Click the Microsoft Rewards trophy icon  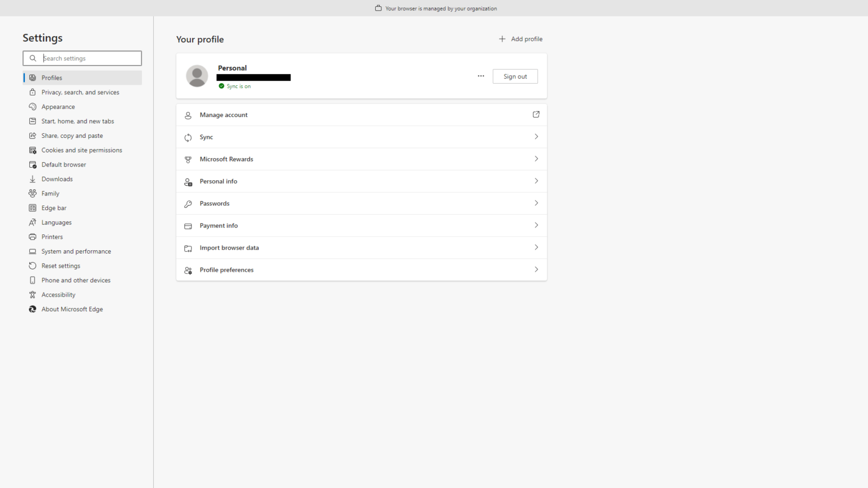click(188, 159)
